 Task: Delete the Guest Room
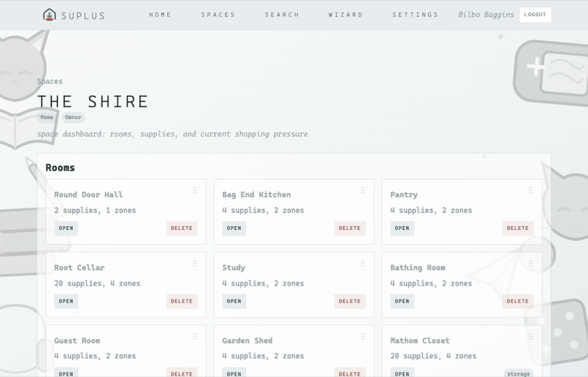tap(182, 372)
